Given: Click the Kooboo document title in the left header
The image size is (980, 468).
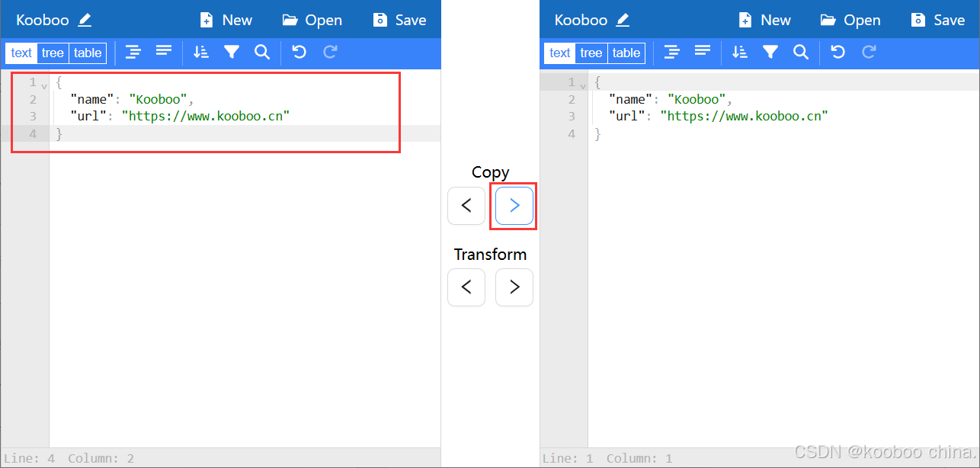Looking at the screenshot, I should coord(43,20).
